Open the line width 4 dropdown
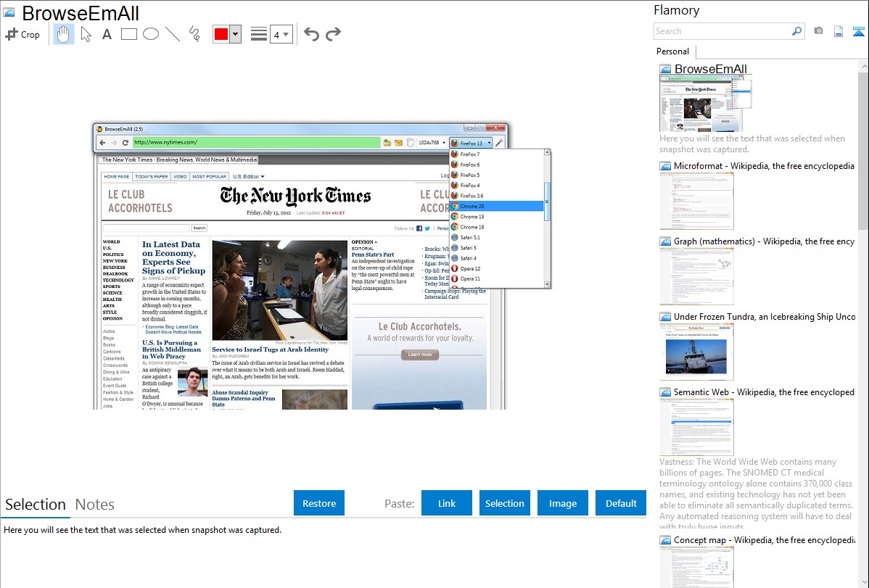 point(281,34)
